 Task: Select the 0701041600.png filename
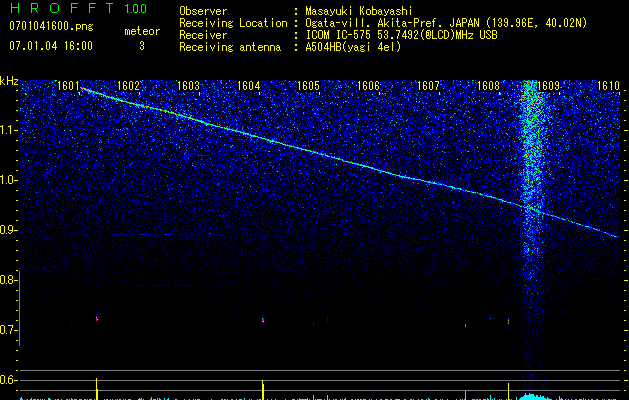pos(51,26)
